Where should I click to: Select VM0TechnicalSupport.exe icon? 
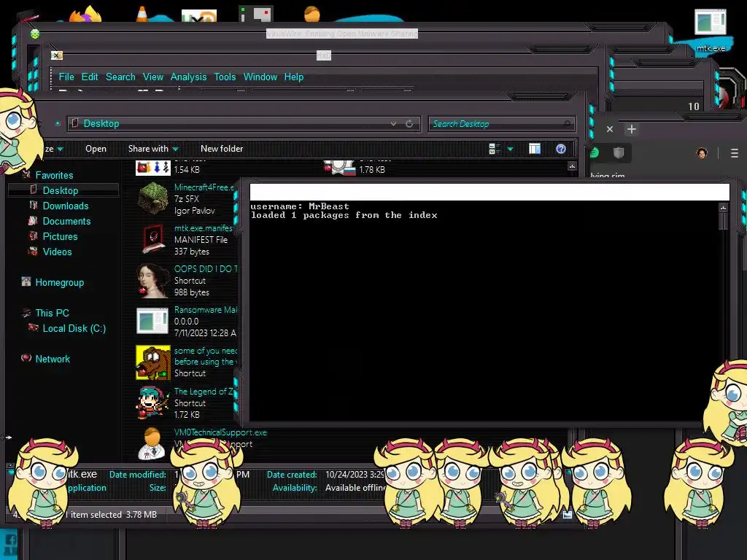click(x=152, y=444)
